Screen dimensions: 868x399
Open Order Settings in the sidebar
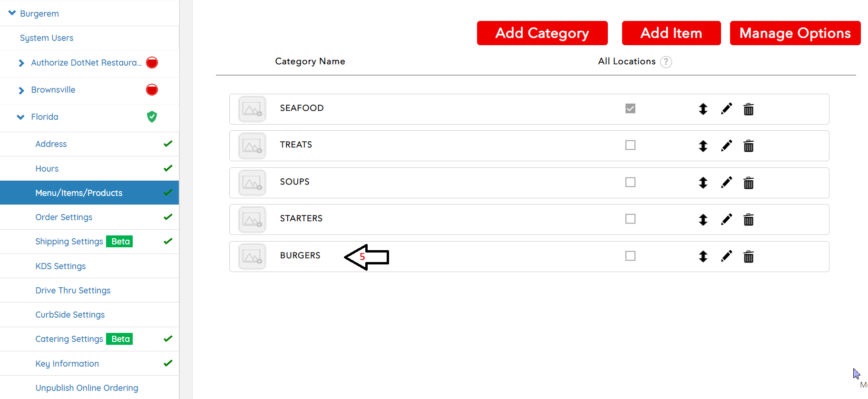pyautogui.click(x=64, y=217)
